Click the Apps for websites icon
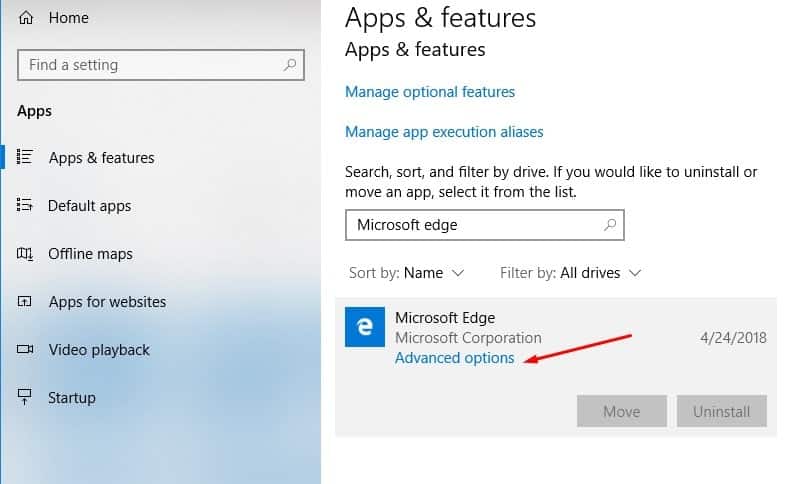 click(26, 302)
